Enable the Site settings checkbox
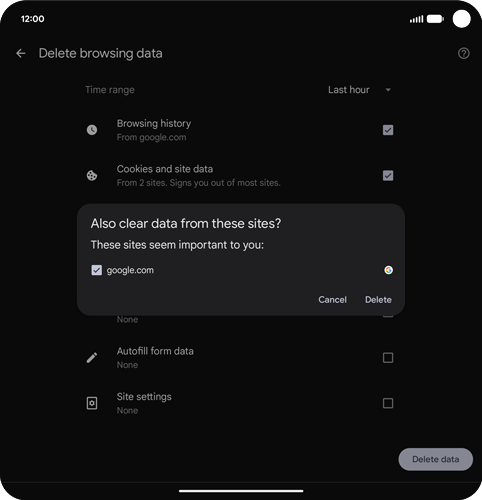482x500 pixels. point(388,403)
